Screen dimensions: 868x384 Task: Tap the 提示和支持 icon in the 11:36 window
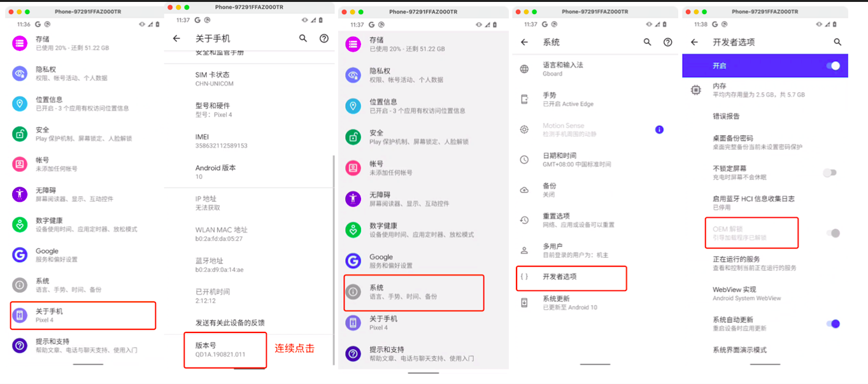coord(20,346)
